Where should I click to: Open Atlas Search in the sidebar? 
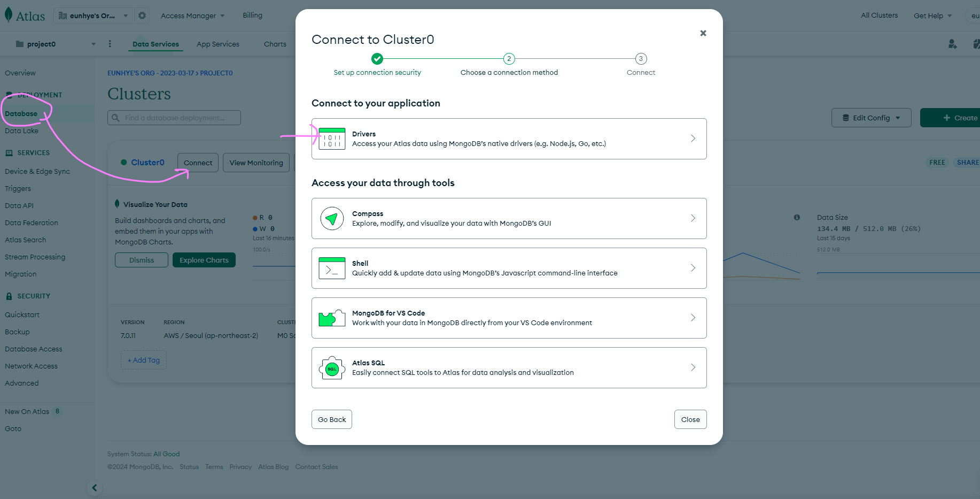[25, 240]
